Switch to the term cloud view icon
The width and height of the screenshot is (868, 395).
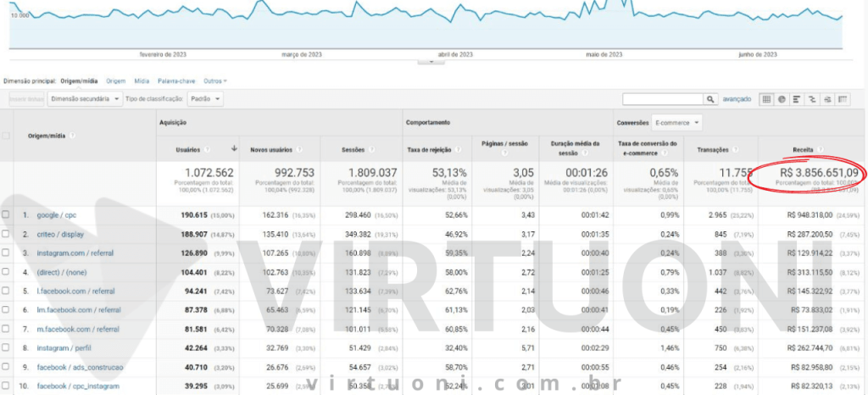point(827,99)
